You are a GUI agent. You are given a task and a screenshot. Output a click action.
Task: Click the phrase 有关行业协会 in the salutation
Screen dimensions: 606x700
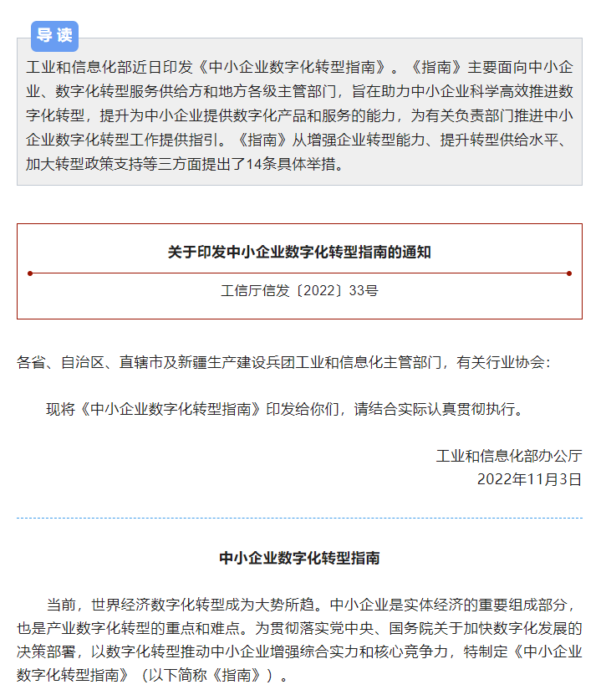[x=501, y=362]
